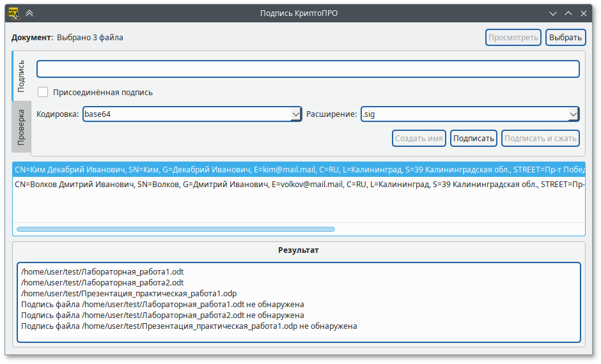Click the application icon in the title bar

[x=12, y=13]
